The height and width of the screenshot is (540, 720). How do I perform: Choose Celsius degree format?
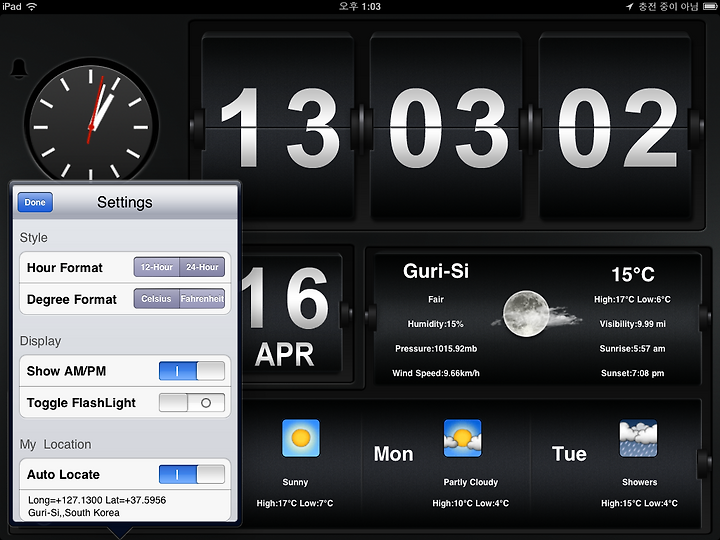point(157,298)
